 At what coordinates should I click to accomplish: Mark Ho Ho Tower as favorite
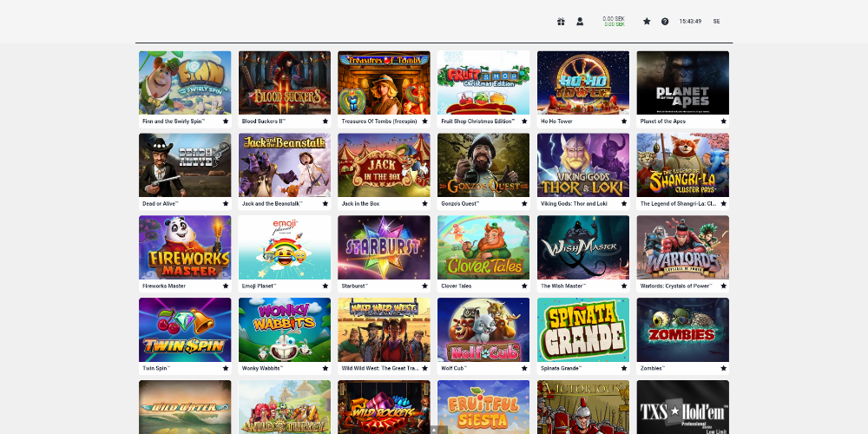tap(624, 122)
